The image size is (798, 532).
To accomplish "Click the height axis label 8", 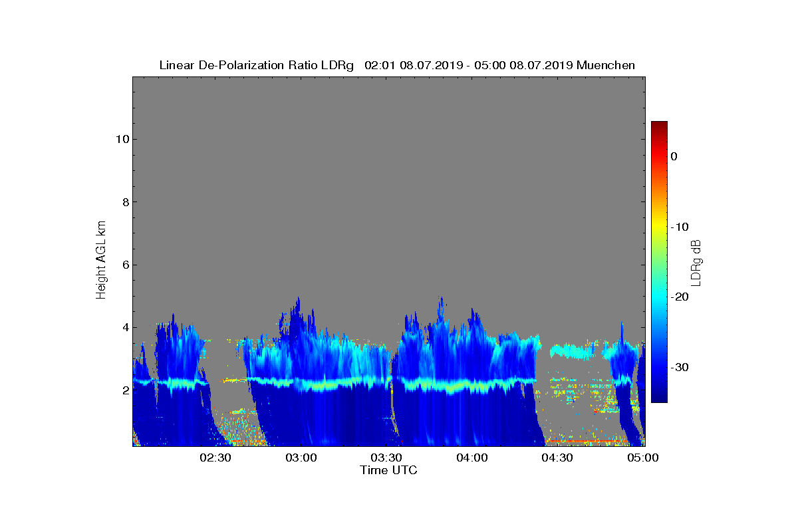I will (125, 202).
